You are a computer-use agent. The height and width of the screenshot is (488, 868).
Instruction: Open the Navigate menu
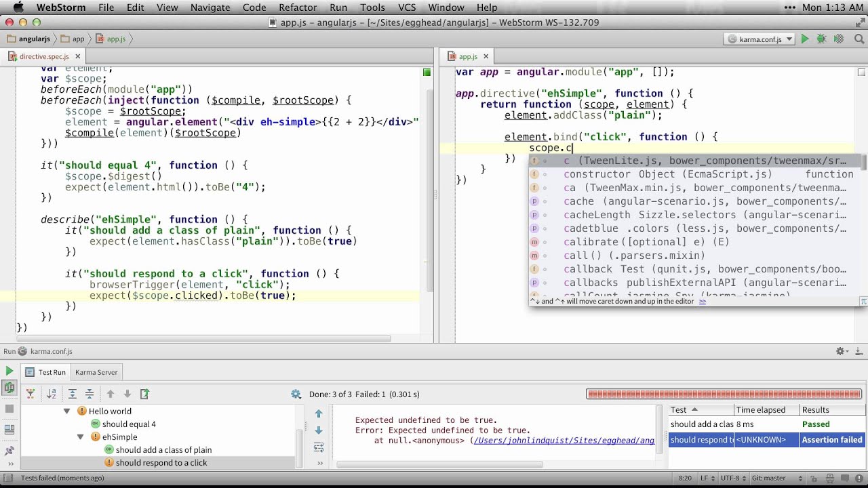pyautogui.click(x=210, y=7)
